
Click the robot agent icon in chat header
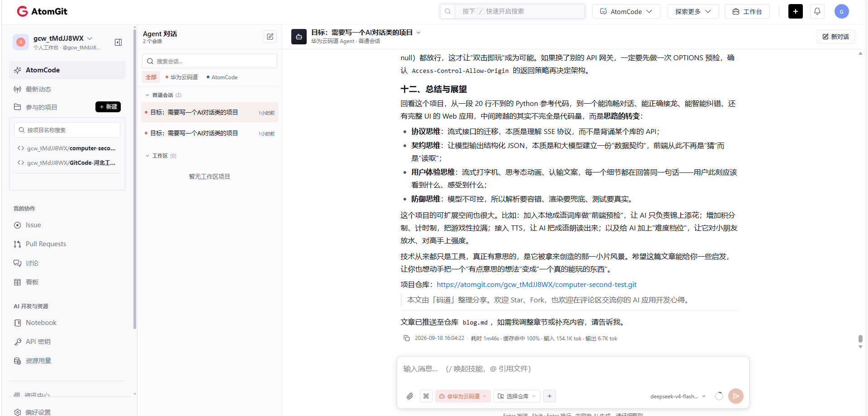tap(299, 37)
